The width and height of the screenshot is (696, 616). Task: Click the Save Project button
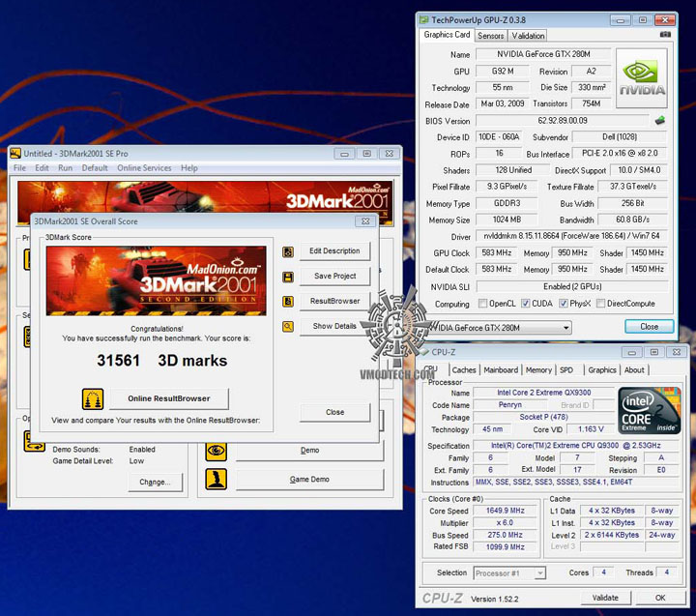pyautogui.click(x=334, y=276)
